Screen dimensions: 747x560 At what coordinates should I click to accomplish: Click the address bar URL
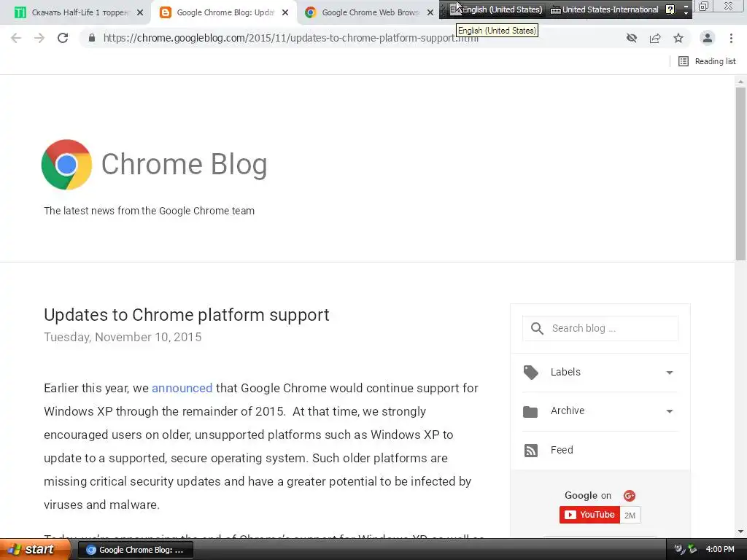click(290, 38)
